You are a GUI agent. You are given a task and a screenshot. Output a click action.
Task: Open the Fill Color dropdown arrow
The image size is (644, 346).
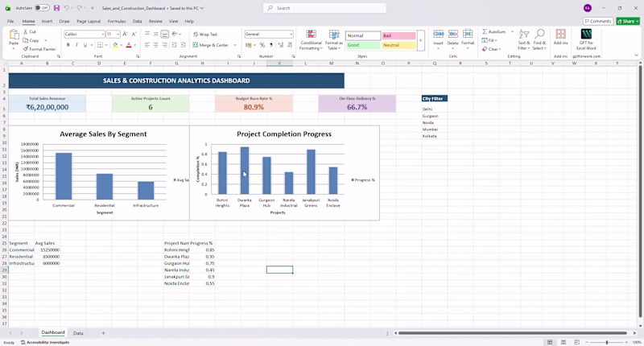click(122, 45)
